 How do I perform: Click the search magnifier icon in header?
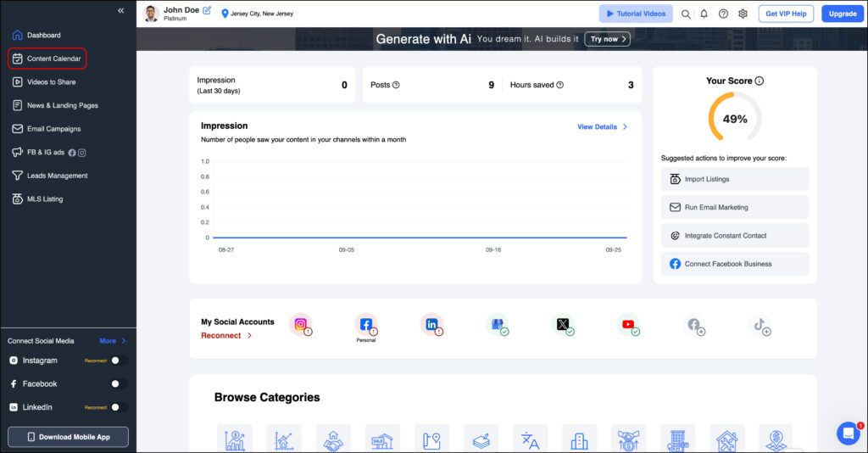[x=686, y=14]
